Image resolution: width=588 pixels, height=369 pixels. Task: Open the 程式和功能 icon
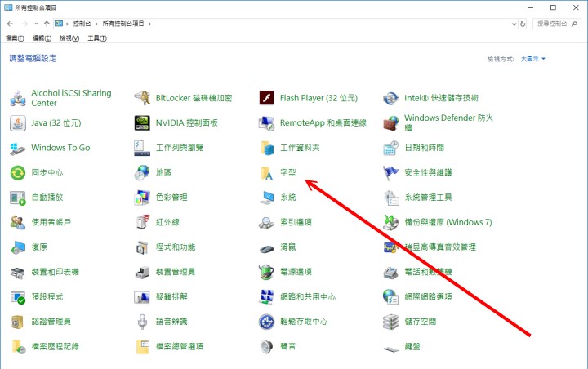[142, 247]
